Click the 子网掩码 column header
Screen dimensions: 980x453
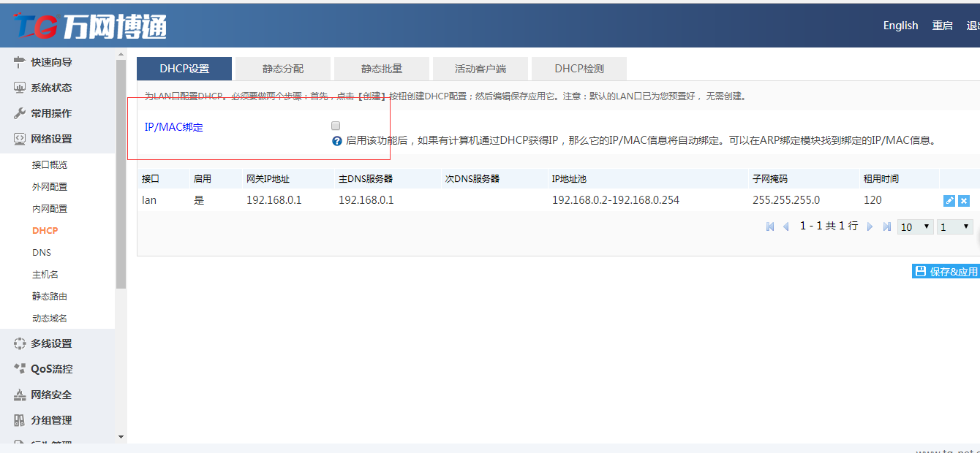point(770,178)
